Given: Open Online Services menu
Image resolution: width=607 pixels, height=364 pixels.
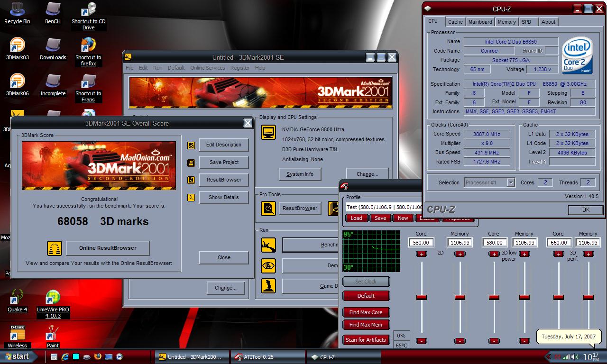Looking at the screenshot, I should tap(208, 68).
